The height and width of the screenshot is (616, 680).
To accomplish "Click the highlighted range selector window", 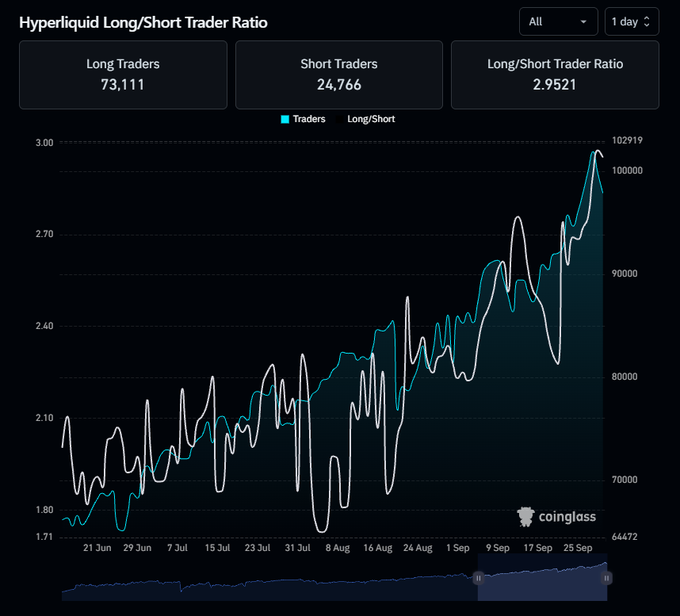I will click(542, 578).
